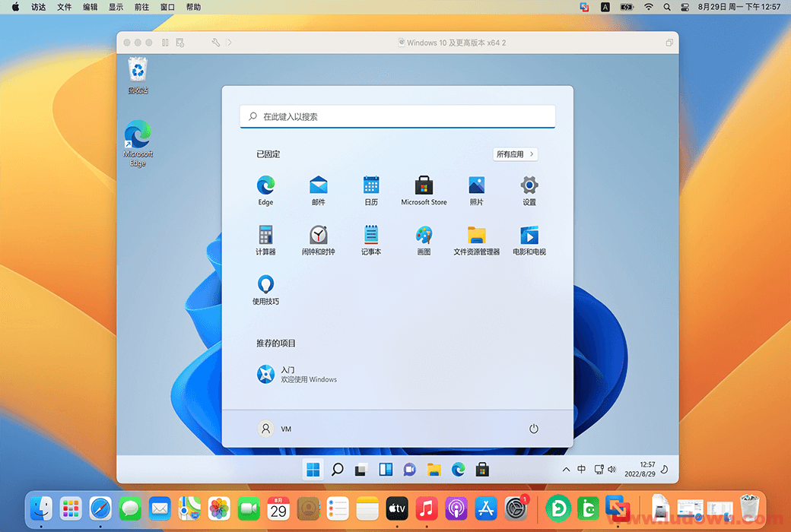Image resolution: width=791 pixels, height=532 pixels.
Task: Open System Settings with badge in Dock
Action: click(x=516, y=508)
